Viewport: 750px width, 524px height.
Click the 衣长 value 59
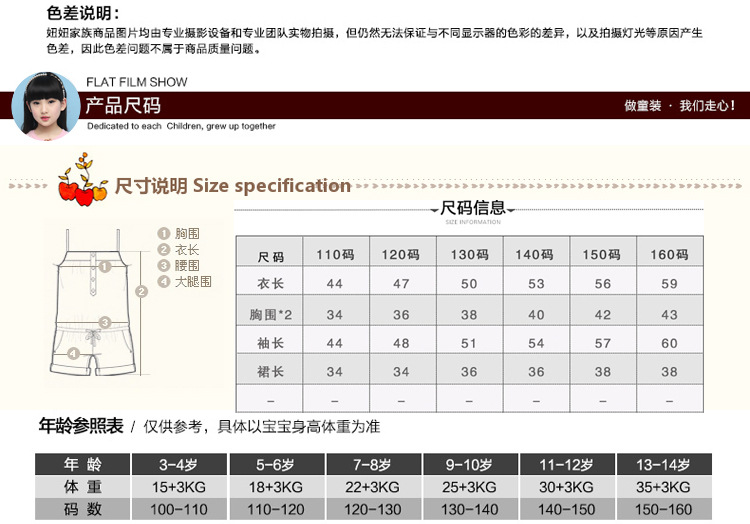tap(669, 284)
